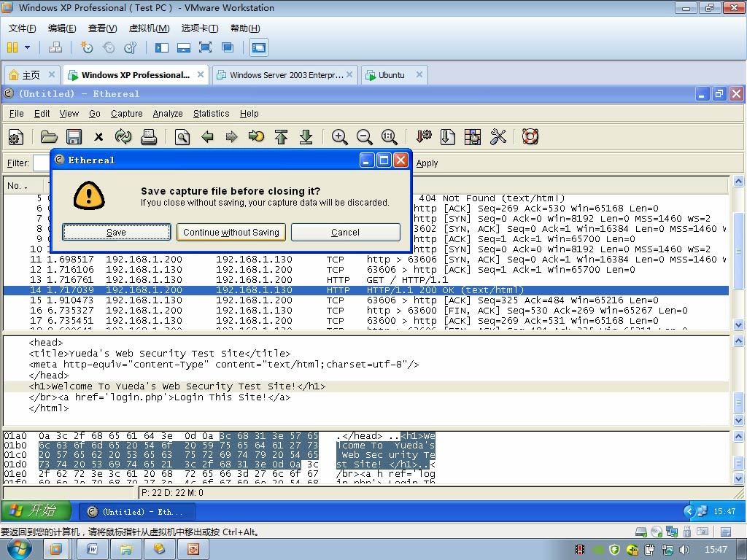This screenshot has height=560, width=747.
Task: Open Ethereal File menu
Action: point(16,113)
